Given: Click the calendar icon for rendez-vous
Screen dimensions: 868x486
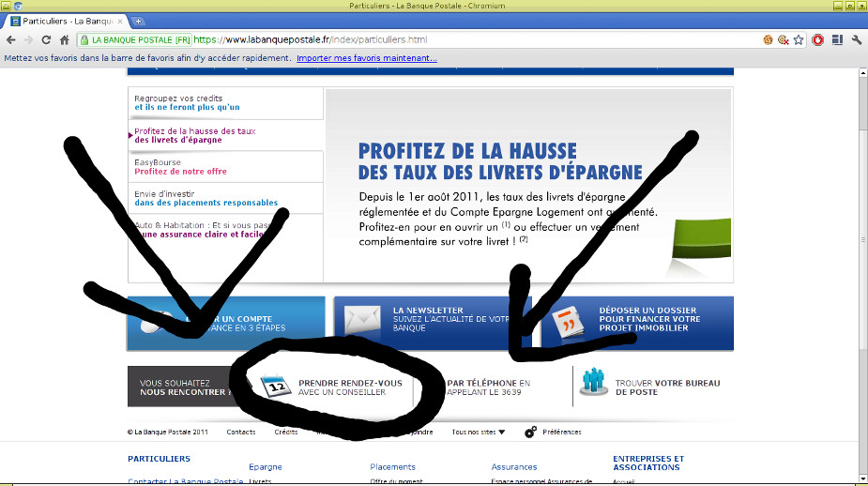Looking at the screenshot, I should click(276, 386).
